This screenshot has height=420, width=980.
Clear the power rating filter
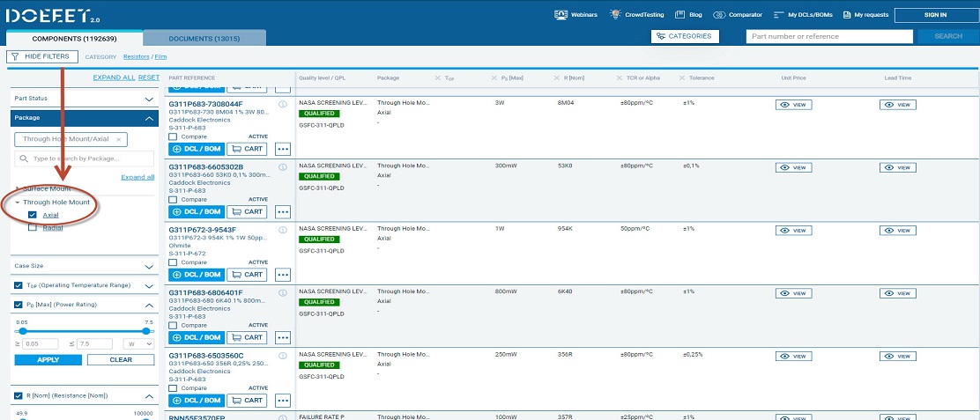click(121, 359)
